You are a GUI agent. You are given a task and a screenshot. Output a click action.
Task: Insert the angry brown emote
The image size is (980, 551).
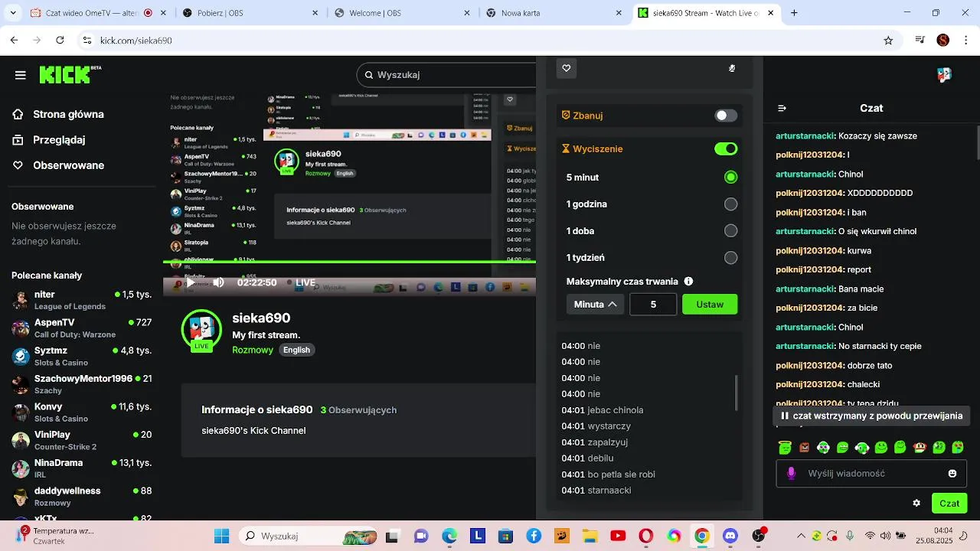[804, 447]
